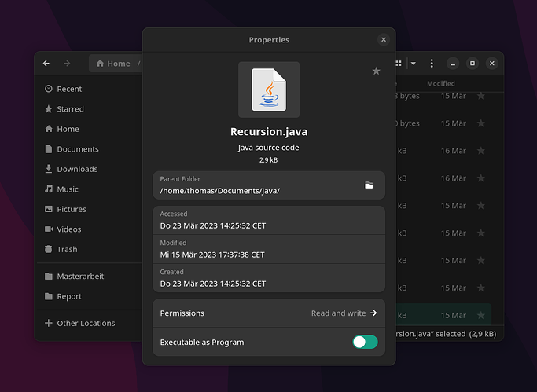Click the Recursion.java file name heading
The height and width of the screenshot is (392, 537).
click(x=269, y=132)
